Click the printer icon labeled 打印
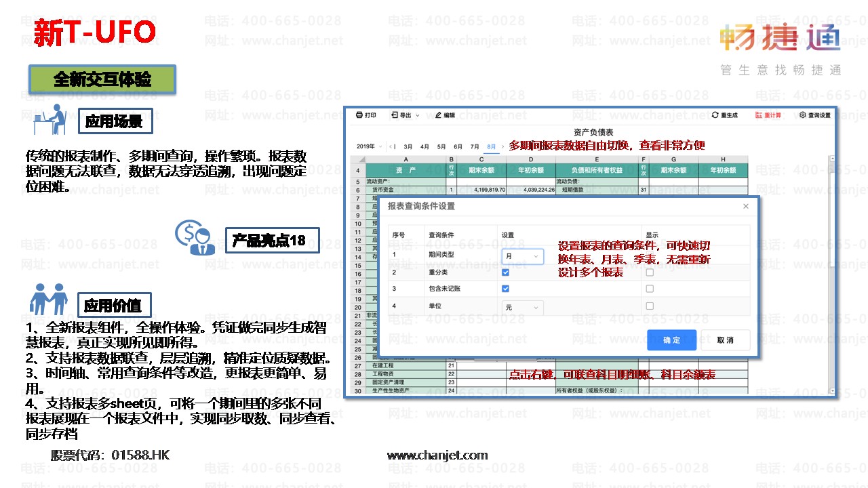Image resolution: width=868 pixels, height=488 pixels. (x=359, y=115)
